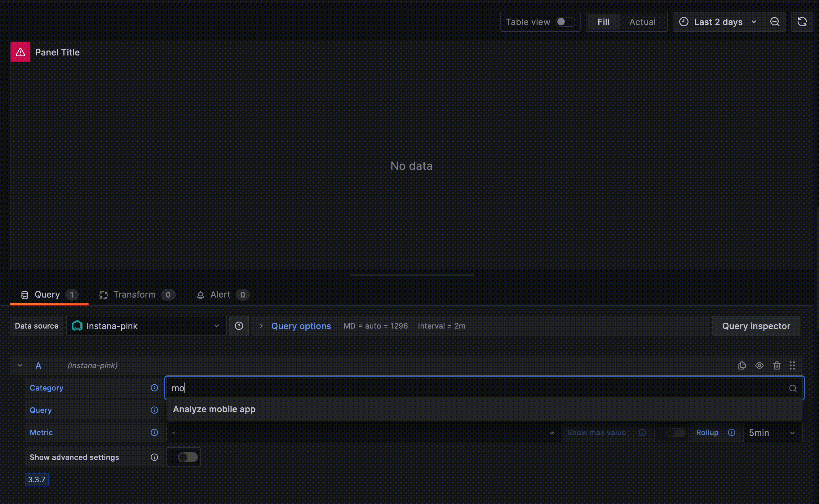Click the Metric dropdown selector
This screenshot has width=819, height=504.
(361, 432)
